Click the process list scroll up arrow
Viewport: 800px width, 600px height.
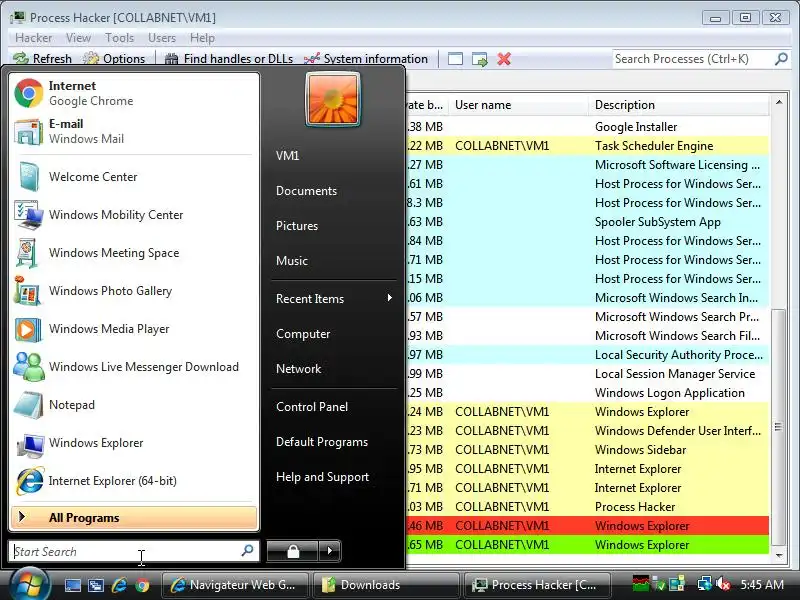779,102
